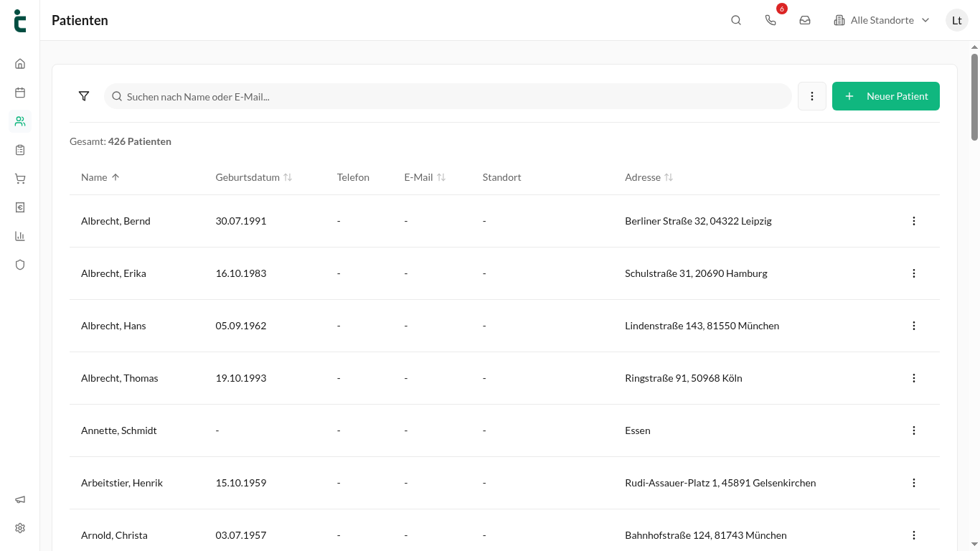Click the vertical page scrollbar

[x=974, y=97]
